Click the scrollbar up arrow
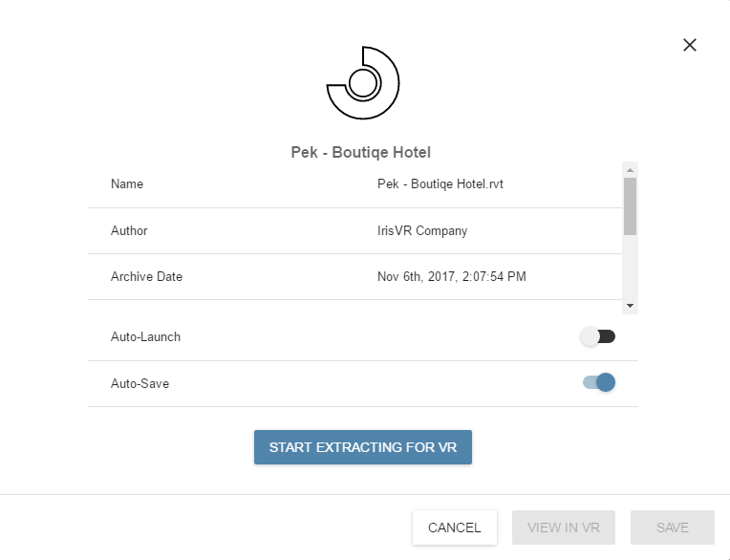The width and height of the screenshot is (730, 560). click(x=630, y=170)
